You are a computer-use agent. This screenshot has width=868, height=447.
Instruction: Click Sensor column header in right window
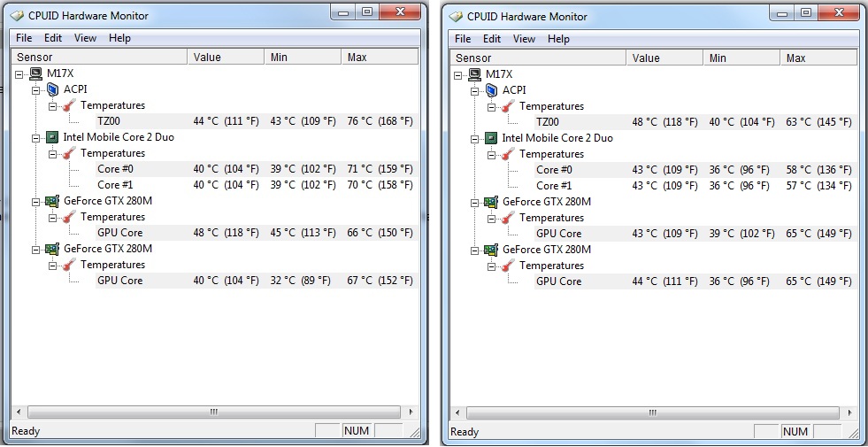click(x=538, y=58)
